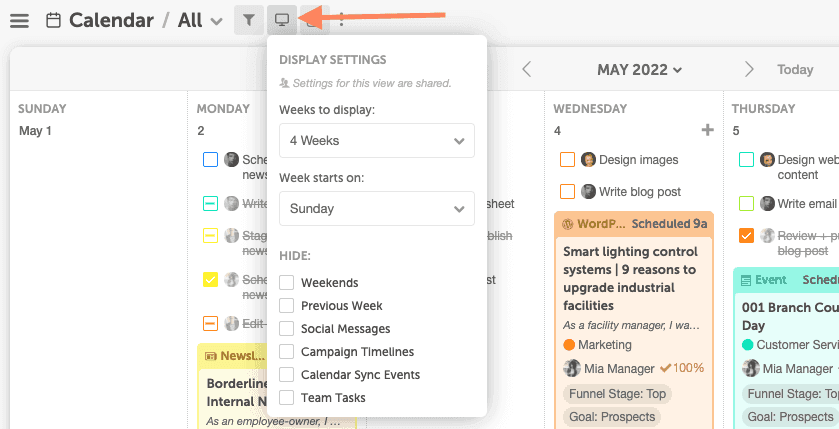Enable Hide Social Messages checkbox
Screen dimensions: 839x429
287,328
